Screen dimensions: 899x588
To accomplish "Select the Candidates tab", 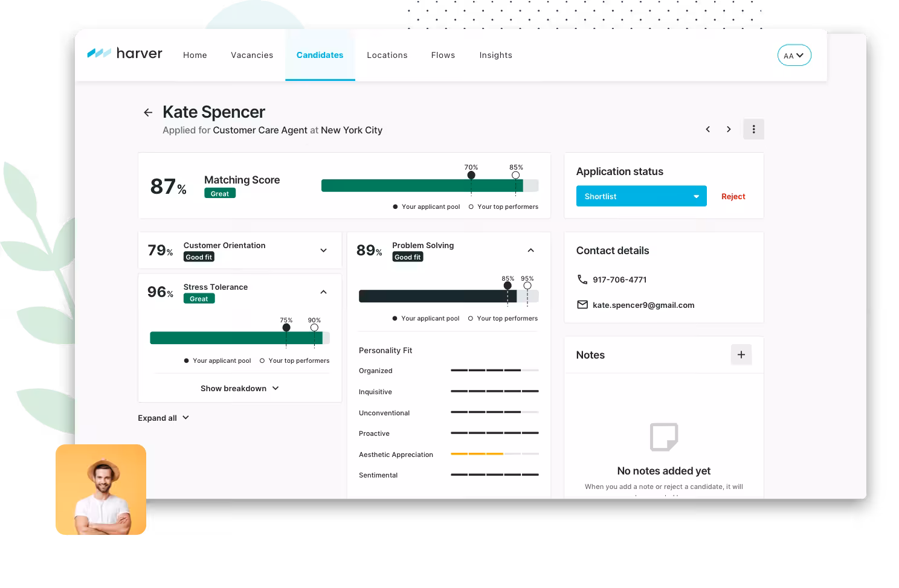I will pos(320,55).
